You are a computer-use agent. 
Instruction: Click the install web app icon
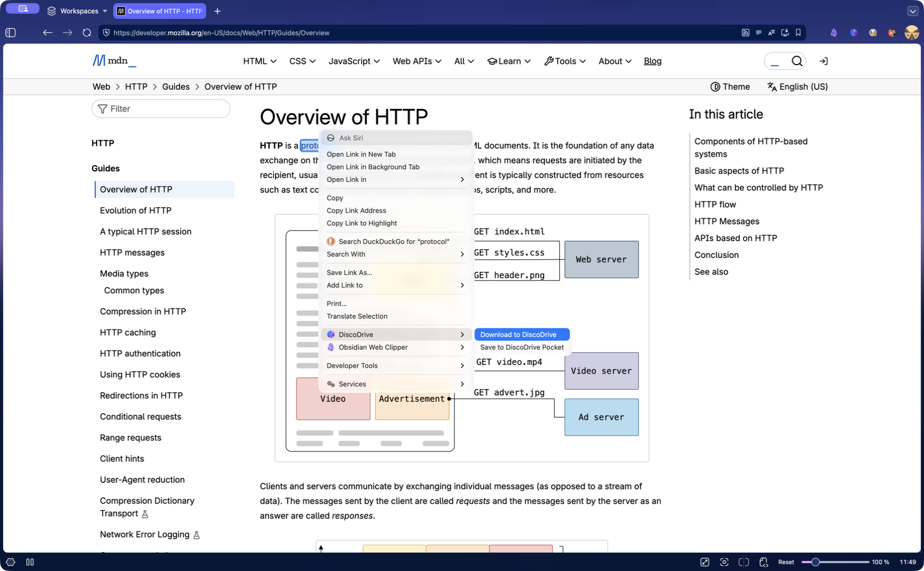coord(785,33)
